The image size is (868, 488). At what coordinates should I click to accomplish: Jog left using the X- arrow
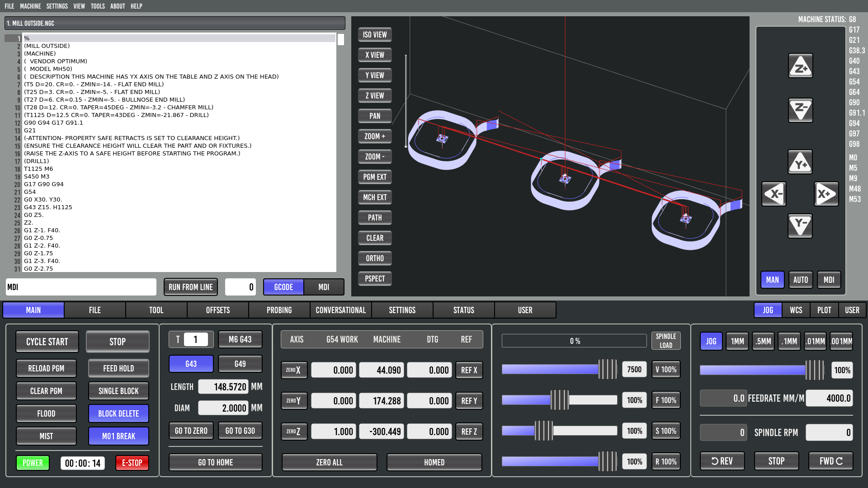(x=774, y=194)
